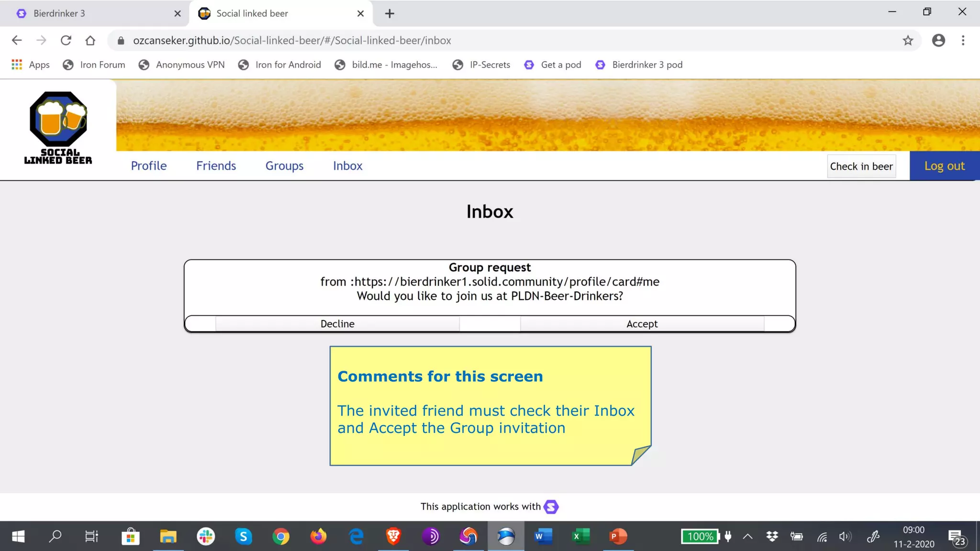Viewport: 980px width, 551px height.
Task: Open the notification center icon
Action: click(957, 538)
